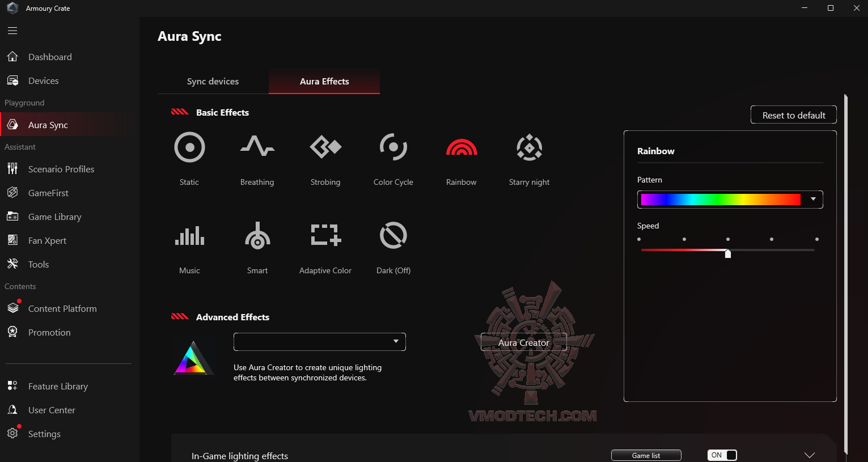Click the Armoury Crate logo in title bar
This screenshot has width=868, height=462.
[x=12, y=9]
